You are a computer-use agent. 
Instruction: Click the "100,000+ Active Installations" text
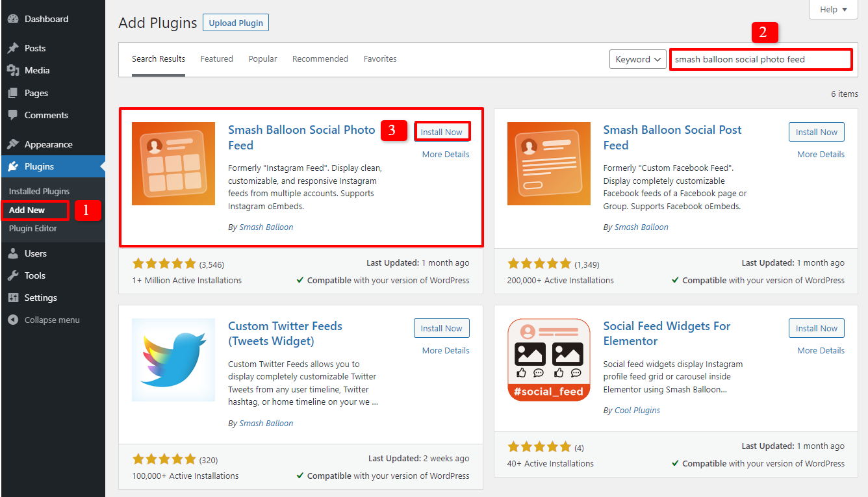pyautogui.click(x=186, y=476)
